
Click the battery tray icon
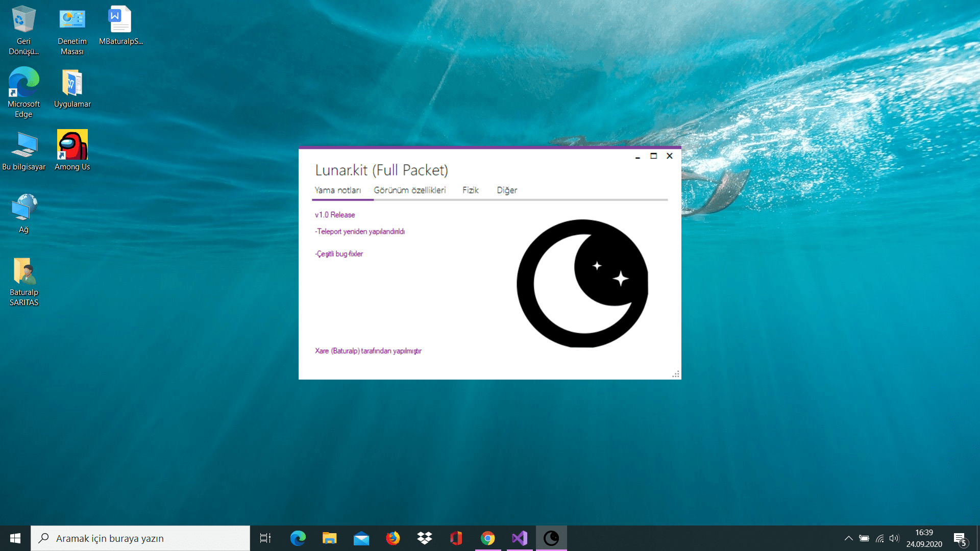864,538
